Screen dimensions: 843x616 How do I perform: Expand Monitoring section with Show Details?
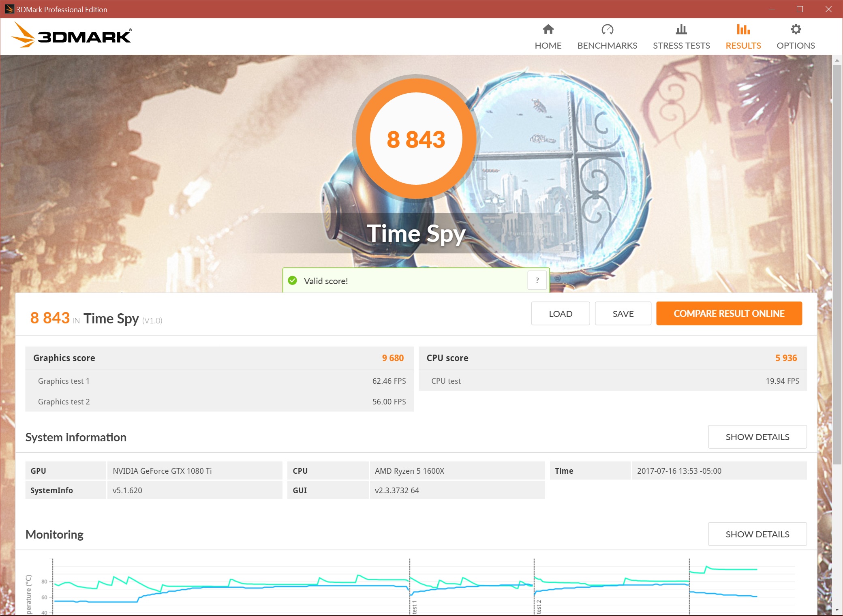point(757,534)
